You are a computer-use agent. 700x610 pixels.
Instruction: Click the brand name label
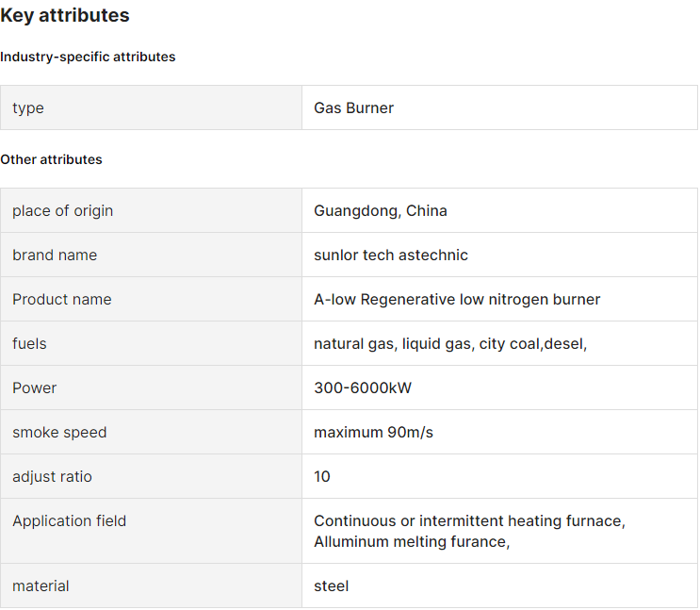tap(55, 256)
